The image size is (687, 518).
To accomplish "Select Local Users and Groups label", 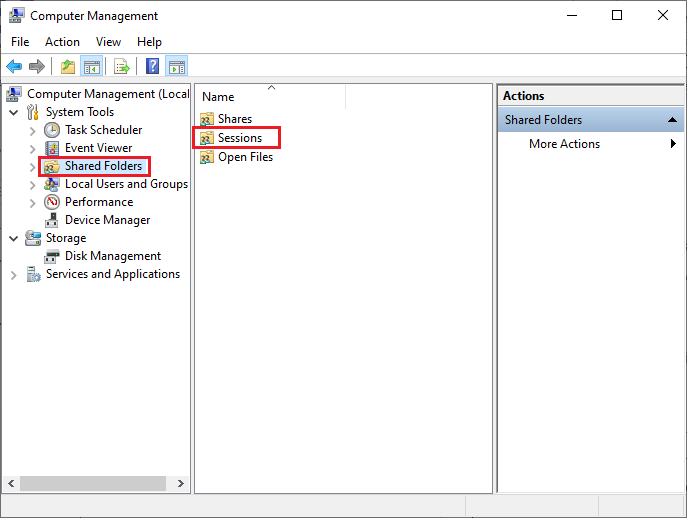I will coord(126,184).
